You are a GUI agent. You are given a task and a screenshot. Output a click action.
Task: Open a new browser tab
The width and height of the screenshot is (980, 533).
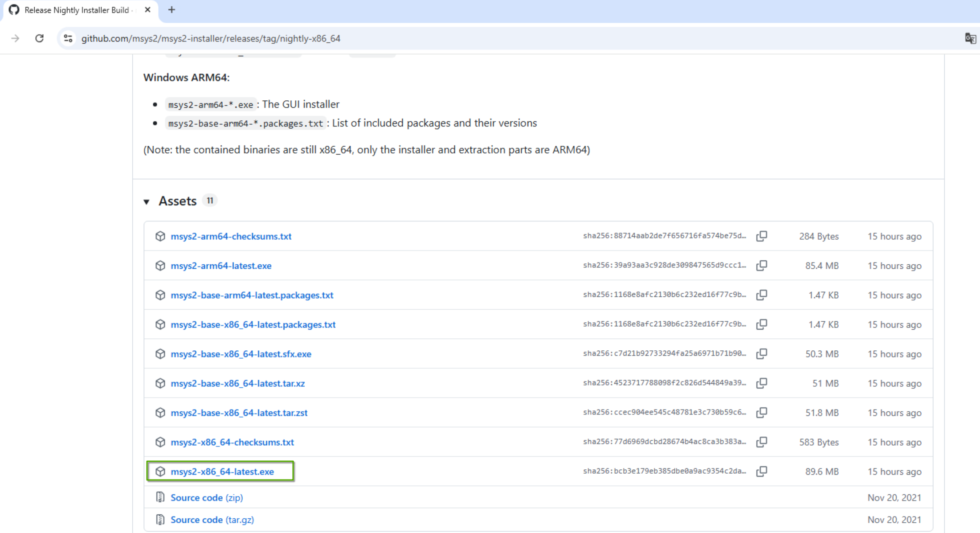click(x=171, y=10)
